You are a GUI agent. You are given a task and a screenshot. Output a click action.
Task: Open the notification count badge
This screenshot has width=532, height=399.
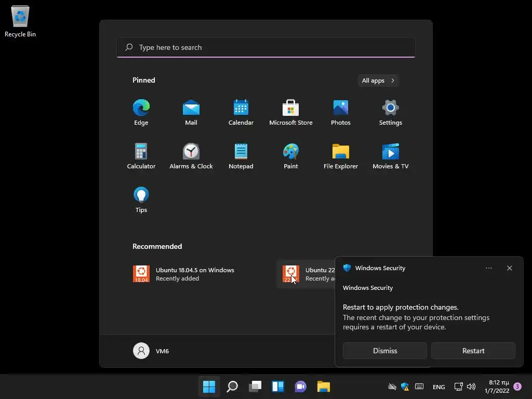click(x=517, y=387)
